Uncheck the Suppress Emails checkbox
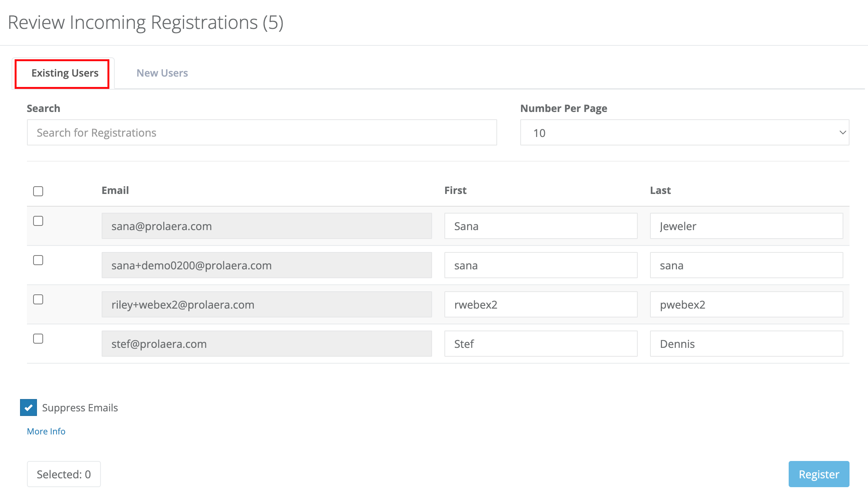 click(x=28, y=407)
